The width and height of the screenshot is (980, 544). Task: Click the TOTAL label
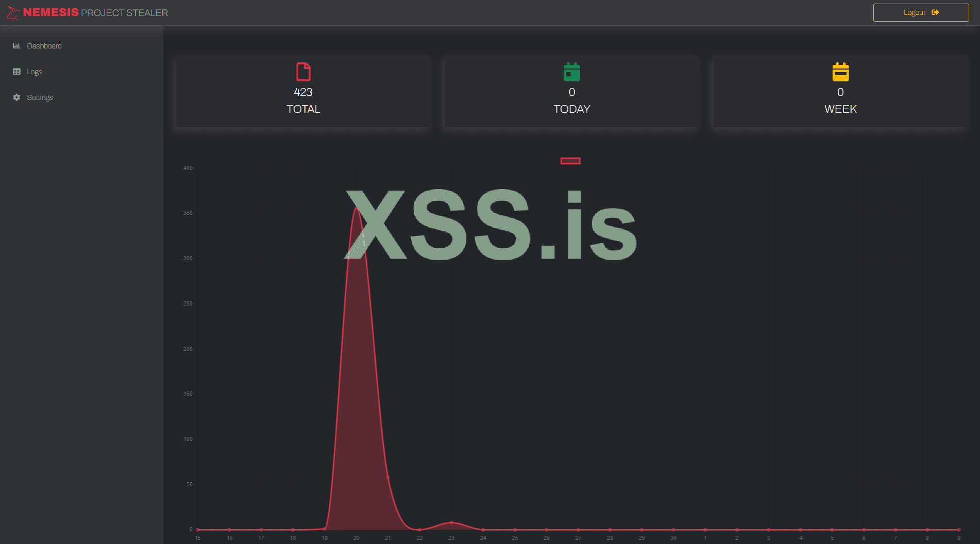[303, 109]
